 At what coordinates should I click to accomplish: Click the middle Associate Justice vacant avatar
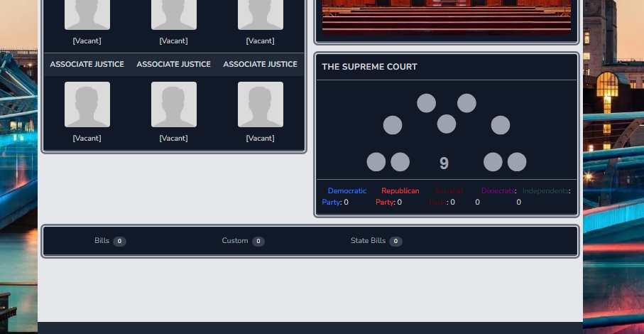tap(174, 104)
